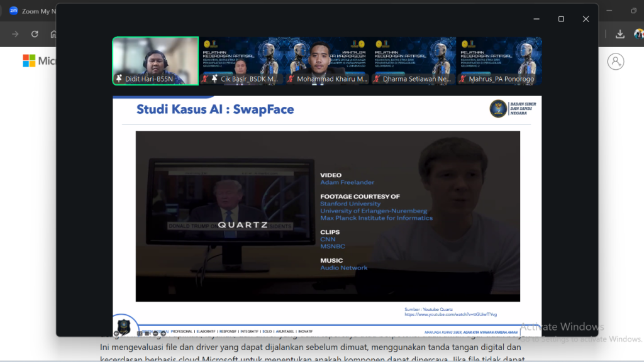Click 'University of Erlangen-Nuremberg' credit text
The width and height of the screenshot is (644, 362).
pos(374,211)
